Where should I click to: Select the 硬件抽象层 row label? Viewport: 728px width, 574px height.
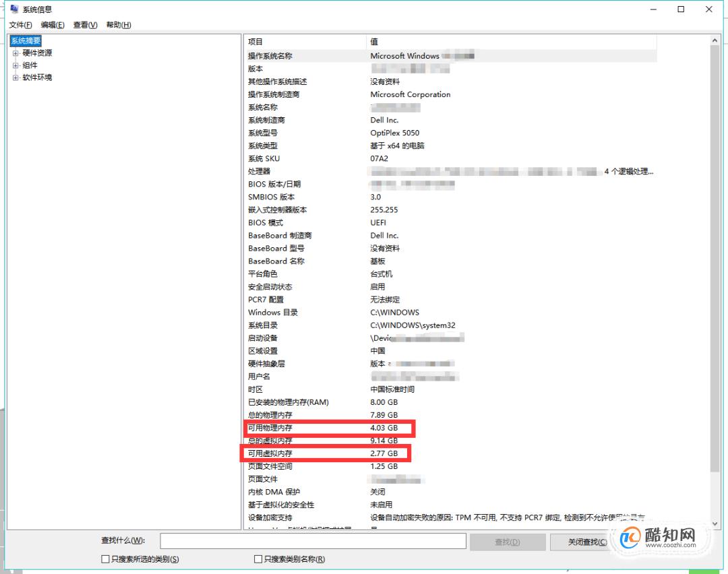(x=266, y=364)
